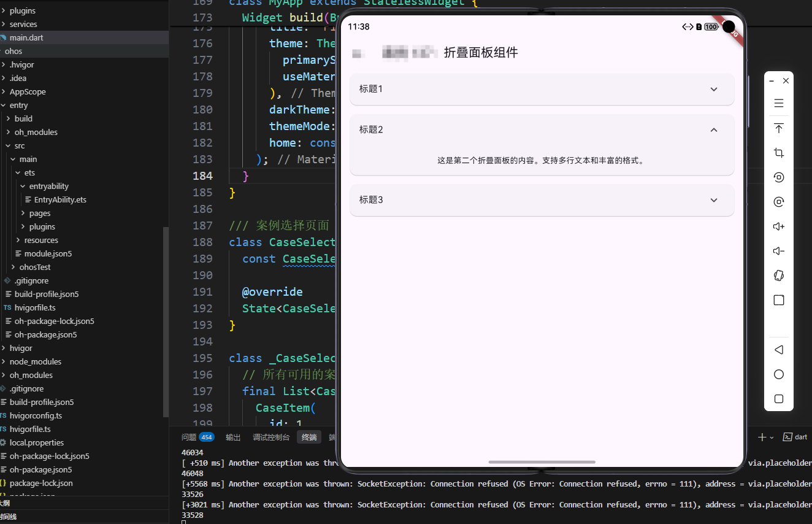Rotate emulator screen clockwise
This screenshot has height=524, width=812.
click(x=779, y=202)
